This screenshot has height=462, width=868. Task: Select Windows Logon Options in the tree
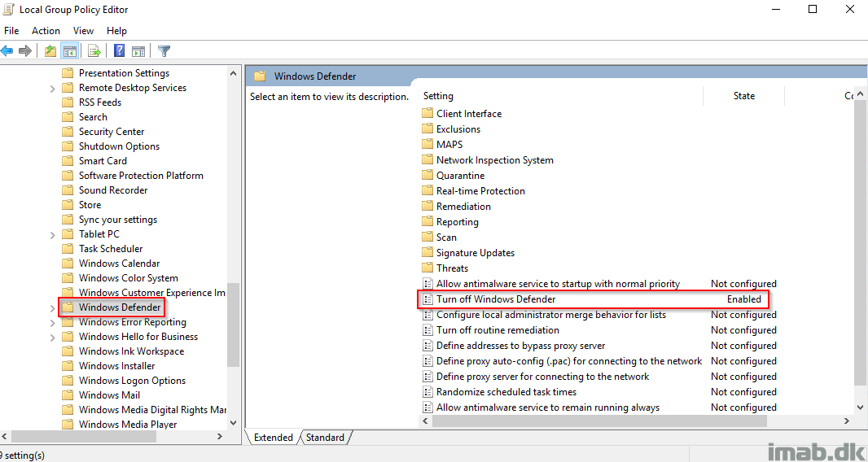click(x=132, y=381)
